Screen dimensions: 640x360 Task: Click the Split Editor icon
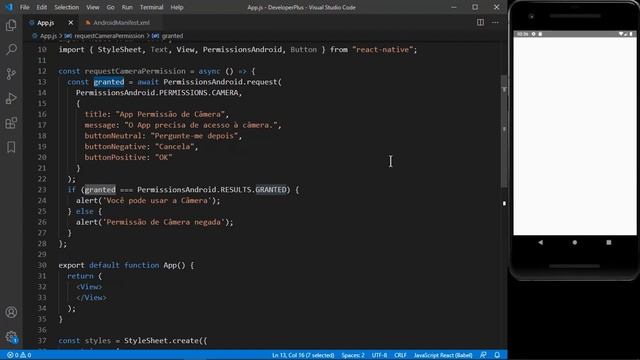480,22
